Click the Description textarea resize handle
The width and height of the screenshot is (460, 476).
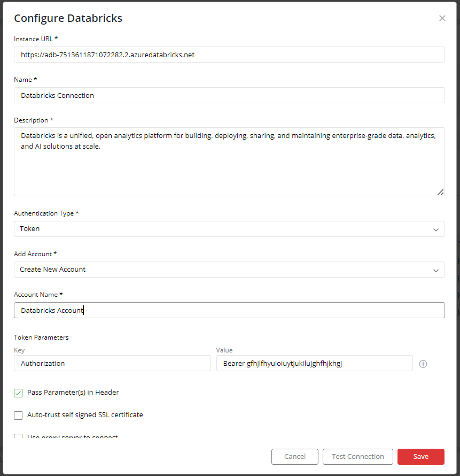click(441, 192)
